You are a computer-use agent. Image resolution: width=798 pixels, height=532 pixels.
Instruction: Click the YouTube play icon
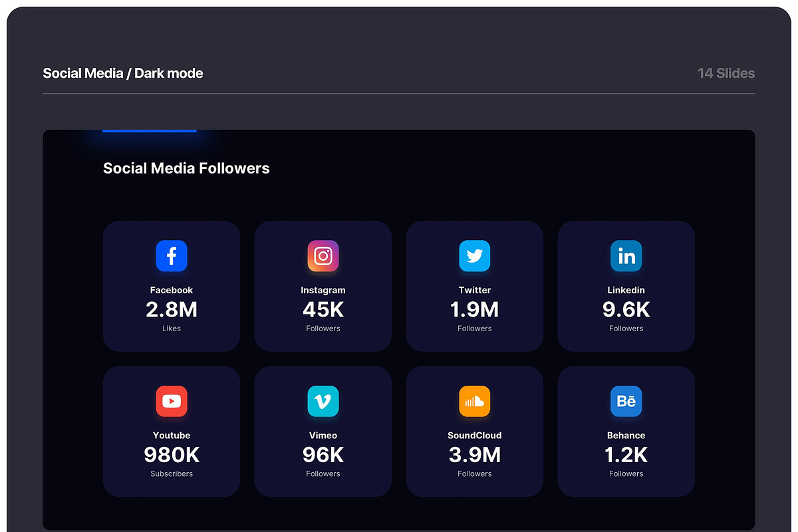172,401
